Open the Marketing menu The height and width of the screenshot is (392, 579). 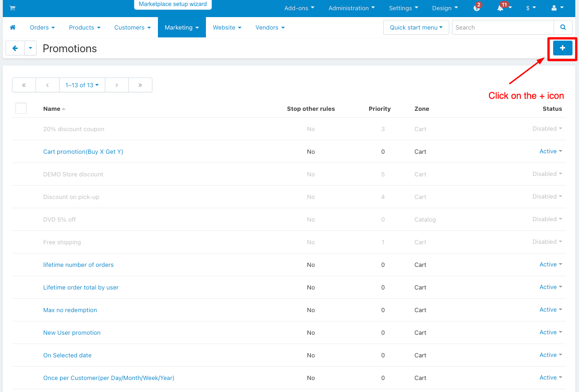tap(181, 28)
